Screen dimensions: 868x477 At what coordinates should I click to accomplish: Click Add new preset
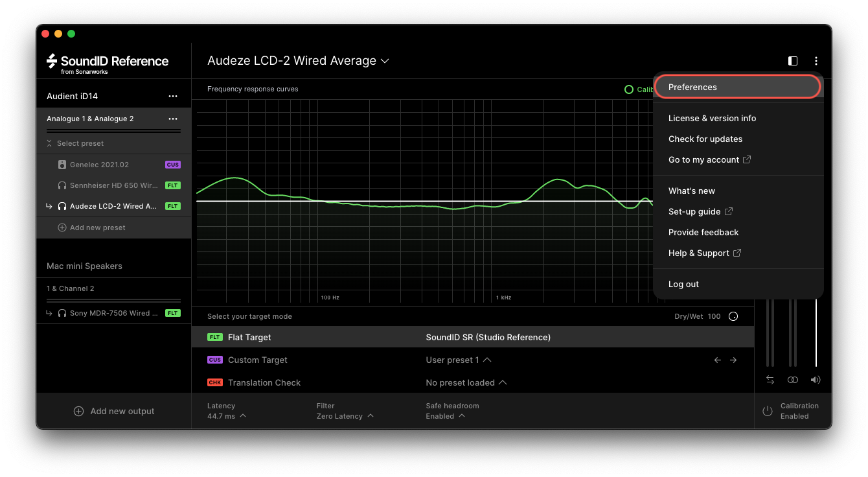click(92, 227)
